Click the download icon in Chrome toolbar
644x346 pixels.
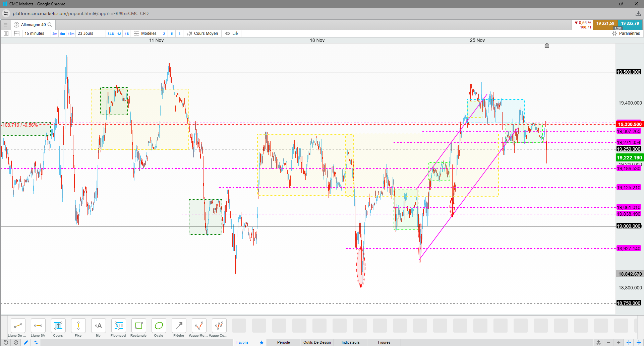[638, 13]
